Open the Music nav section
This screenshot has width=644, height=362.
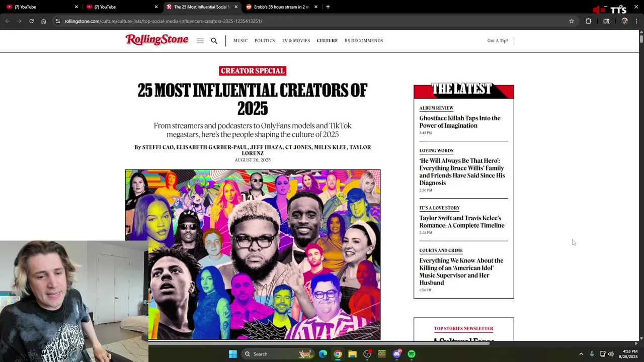pyautogui.click(x=240, y=41)
